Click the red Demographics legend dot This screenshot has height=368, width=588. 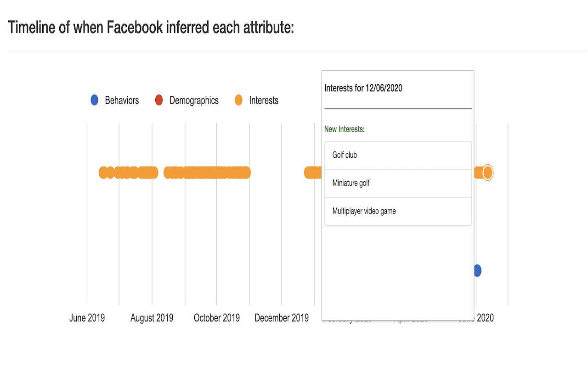[159, 100]
